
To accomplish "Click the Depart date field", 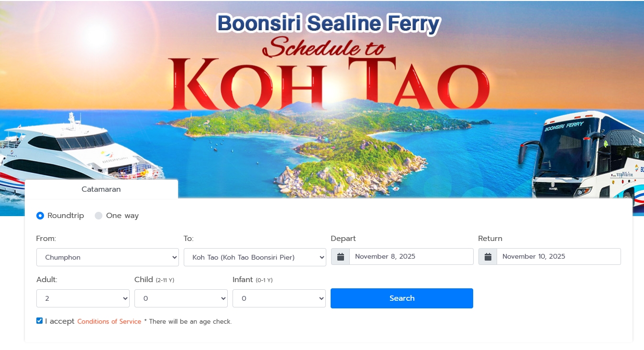I will point(411,257).
